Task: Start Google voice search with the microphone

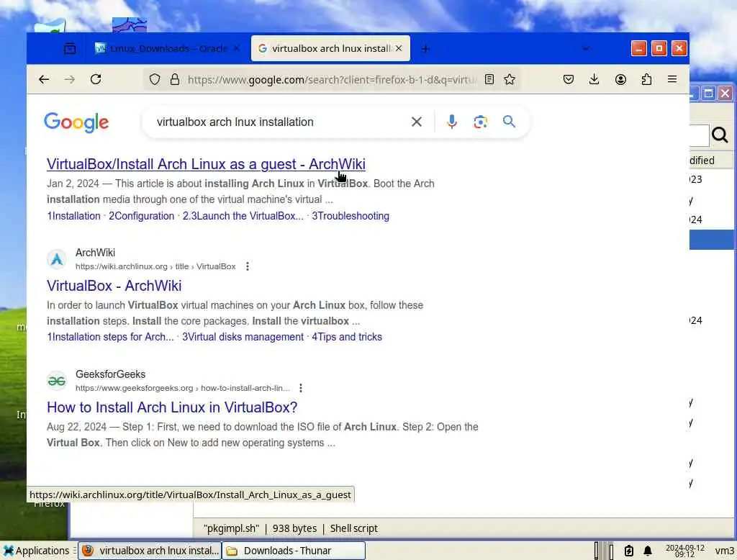Action: coord(452,122)
